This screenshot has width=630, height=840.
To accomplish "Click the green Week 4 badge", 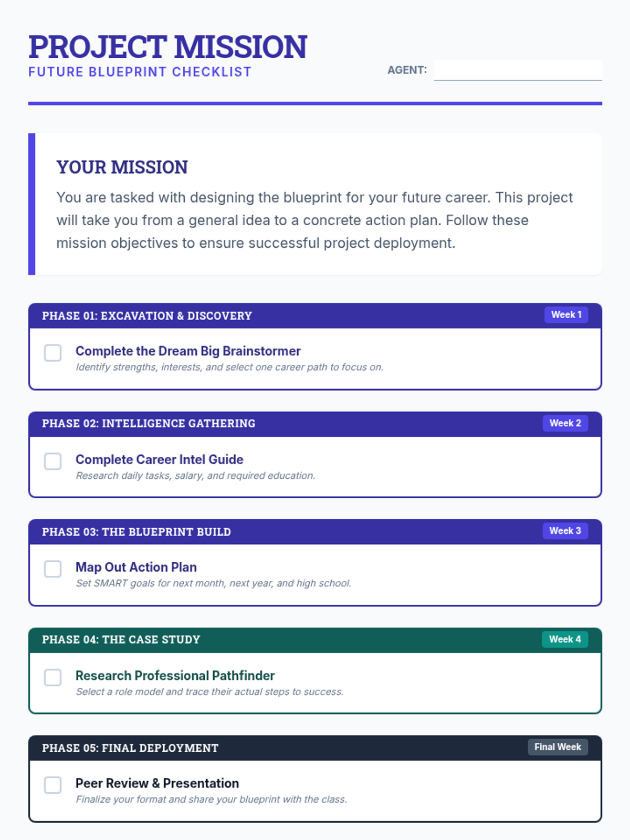I will click(x=565, y=639).
